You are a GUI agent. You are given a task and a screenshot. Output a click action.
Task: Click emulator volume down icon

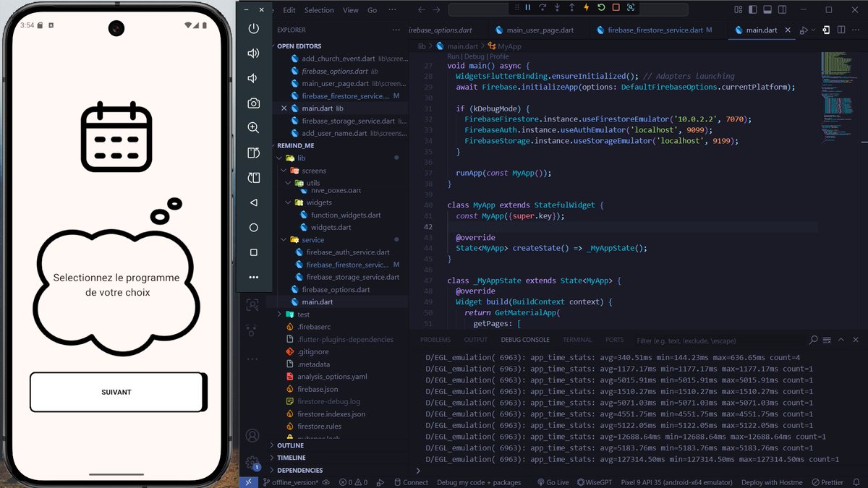click(x=253, y=78)
